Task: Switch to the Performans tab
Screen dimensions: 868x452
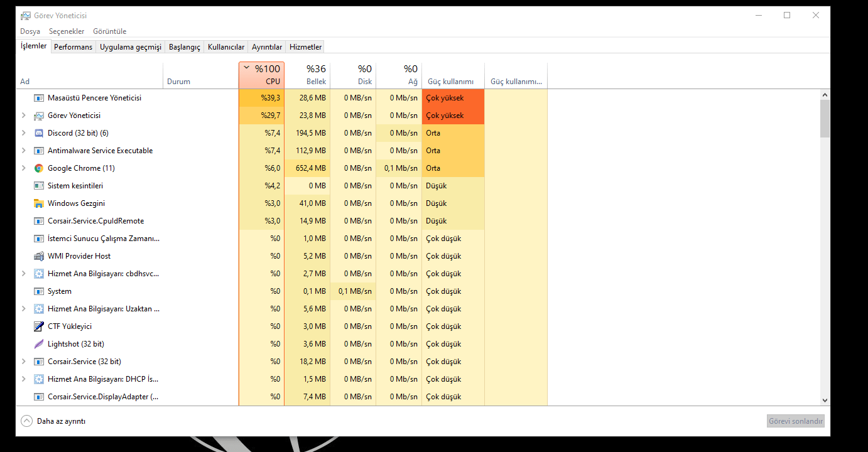Action: coord(73,47)
